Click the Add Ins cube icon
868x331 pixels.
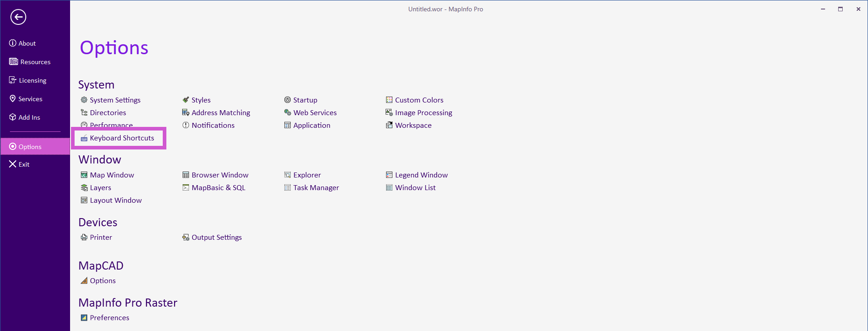pos(13,117)
